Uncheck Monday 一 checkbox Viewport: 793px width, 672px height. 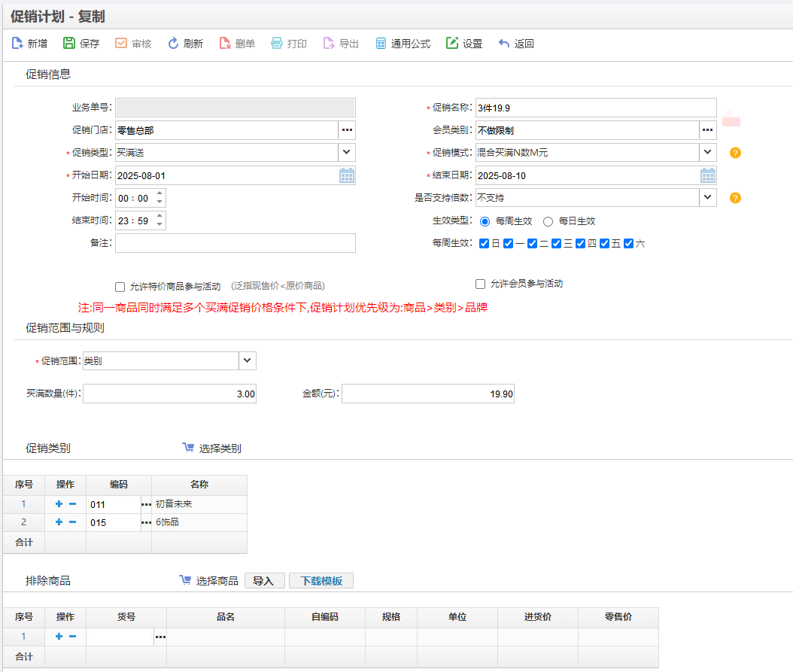click(x=509, y=243)
